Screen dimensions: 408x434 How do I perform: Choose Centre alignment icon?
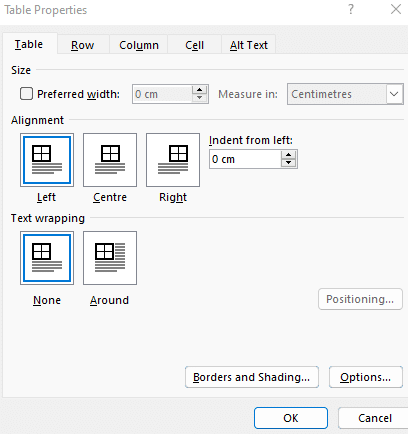tap(110, 160)
